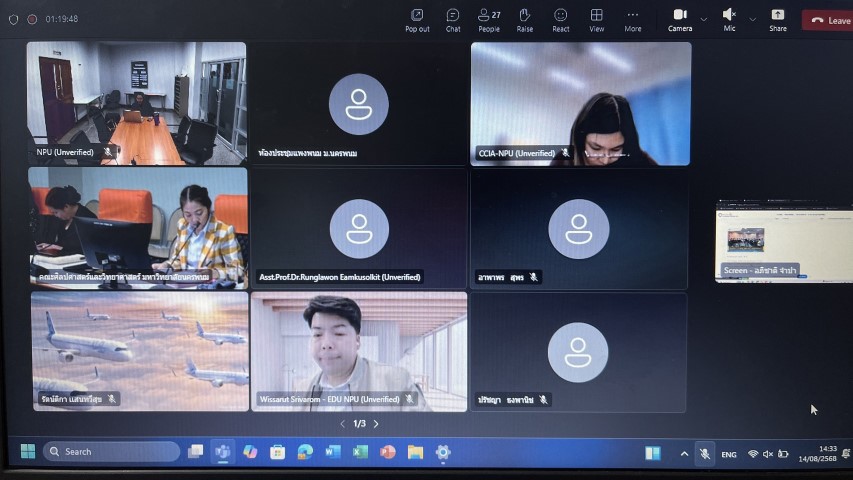Viewport: 853px width, 480px height.
Task: Open the React emoji options
Action: click(561, 19)
